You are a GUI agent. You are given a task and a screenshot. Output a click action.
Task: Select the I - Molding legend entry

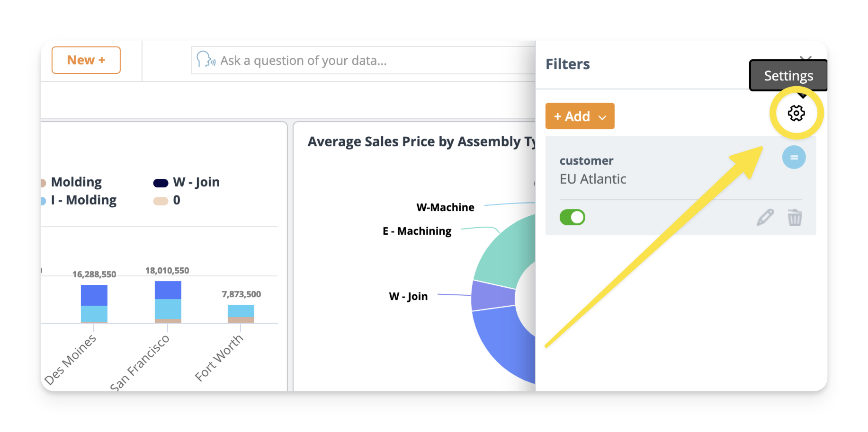pos(83,200)
